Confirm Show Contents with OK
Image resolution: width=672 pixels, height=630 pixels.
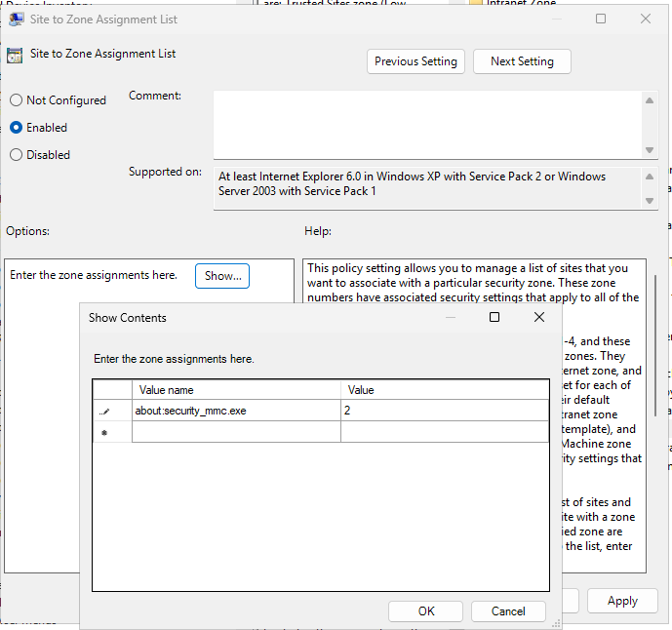point(426,611)
